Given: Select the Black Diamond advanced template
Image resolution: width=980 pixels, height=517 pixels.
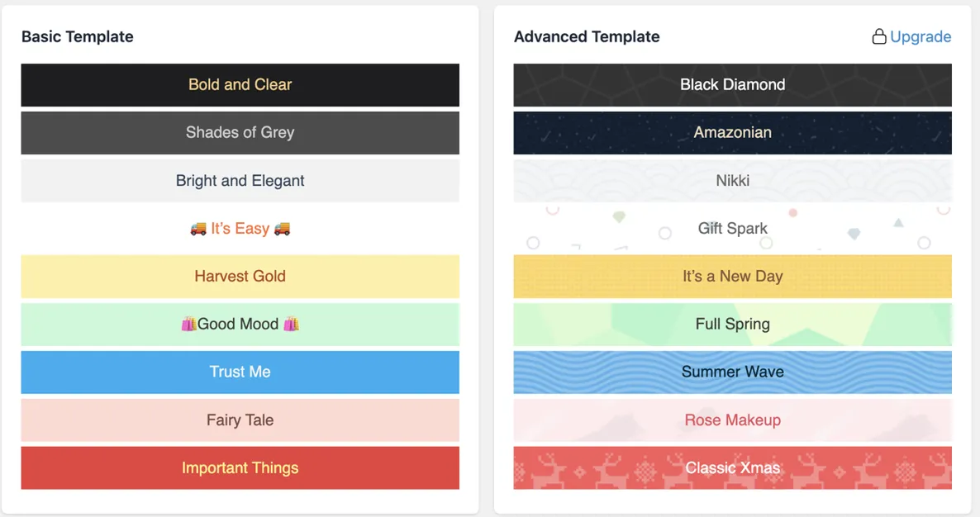Looking at the screenshot, I should pyautogui.click(x=732, y=85).
